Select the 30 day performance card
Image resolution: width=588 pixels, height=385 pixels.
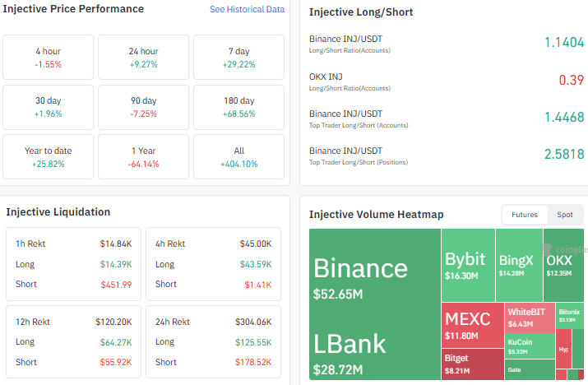pos(48,107)
